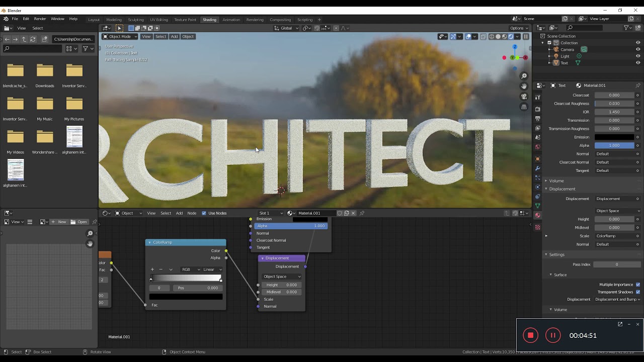This screenshot has width=644, height=362.
Task: Refresh the file browser list
Action: click(33, 39)
